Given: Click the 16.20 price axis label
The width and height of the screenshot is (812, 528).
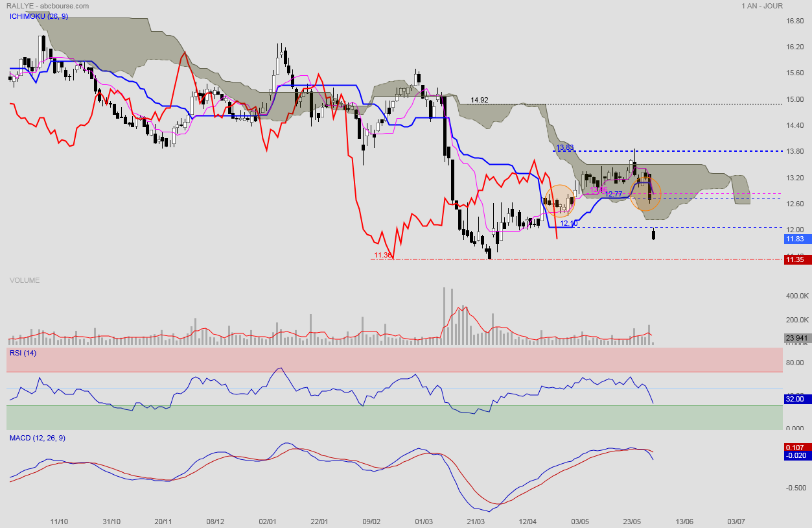Looking at the screenshot, I should (x=795, y=47).
